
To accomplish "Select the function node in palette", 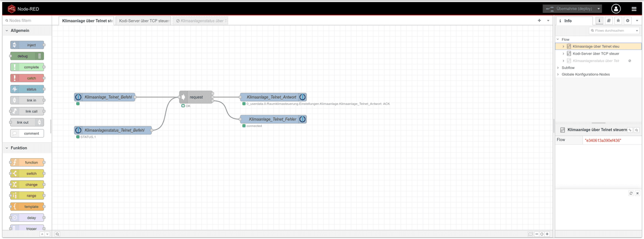I will [x=27, y=162].
